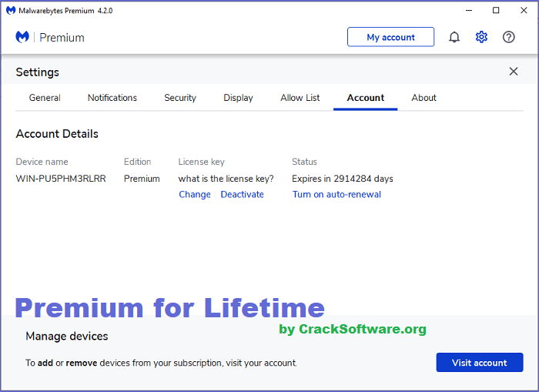
Task: Maximize the Malwarebytes window
Action: (496, 11)
